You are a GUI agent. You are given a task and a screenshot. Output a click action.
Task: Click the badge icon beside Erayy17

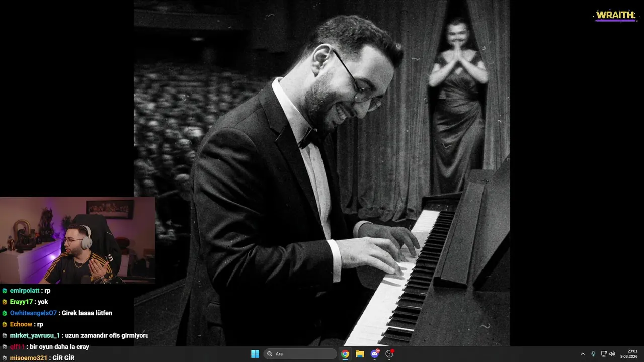tap(5, 302)
